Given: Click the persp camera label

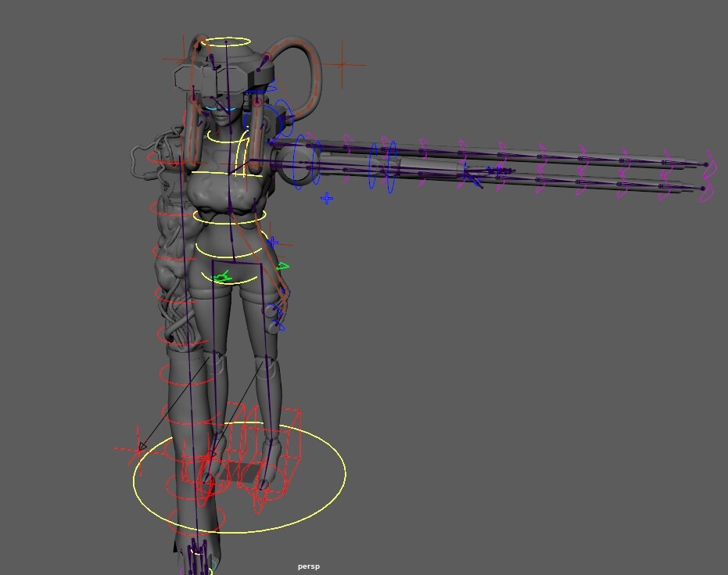Looking at the screenshot, I should [309, 566].
